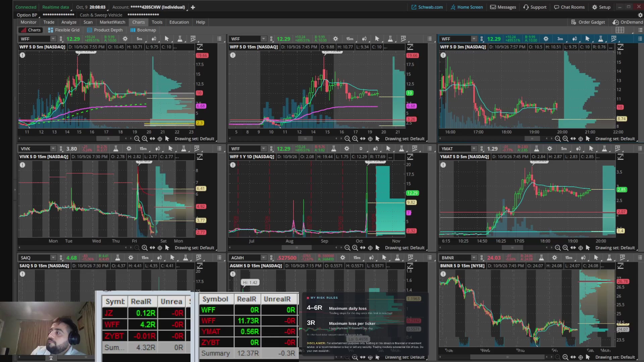
Task: Open the 5m timeframe dropdown in top-left WFF chart
Action: pos(140,39)
